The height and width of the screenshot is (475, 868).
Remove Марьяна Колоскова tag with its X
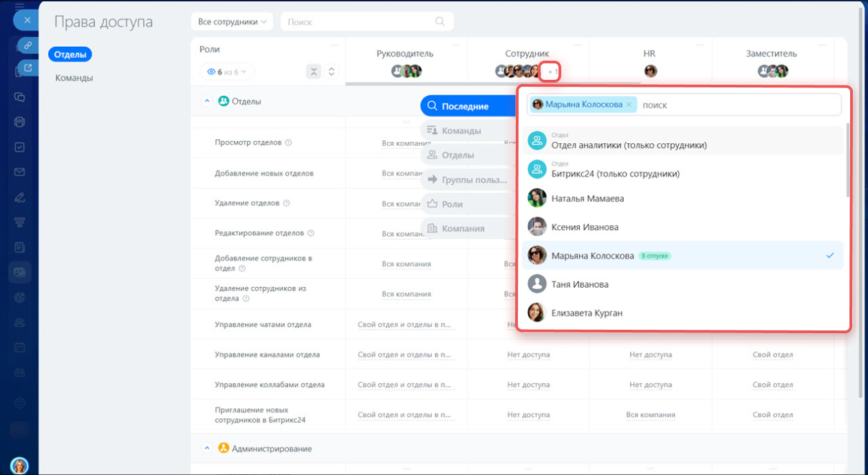[629, 105]
